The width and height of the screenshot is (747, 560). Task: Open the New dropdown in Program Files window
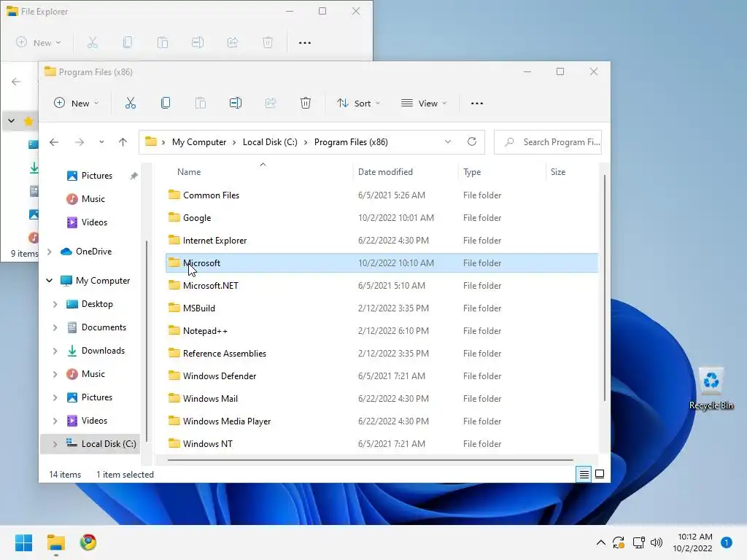(x=76, y=103)
